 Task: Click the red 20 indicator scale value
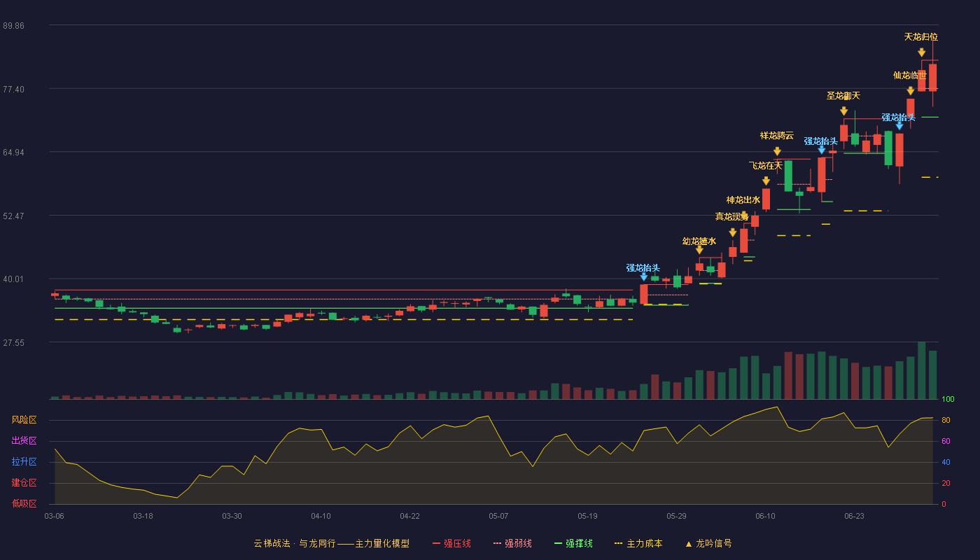[x=946, y=483]
